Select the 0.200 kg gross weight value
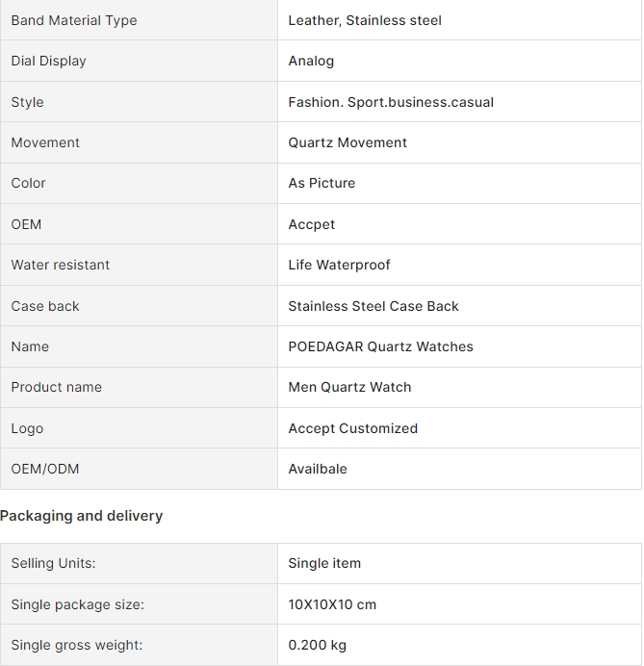Screen dimensions: 644x666 point(318,645)
